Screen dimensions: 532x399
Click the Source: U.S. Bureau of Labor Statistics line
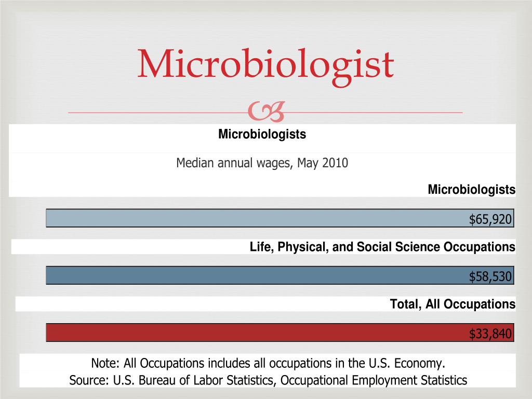268,380
